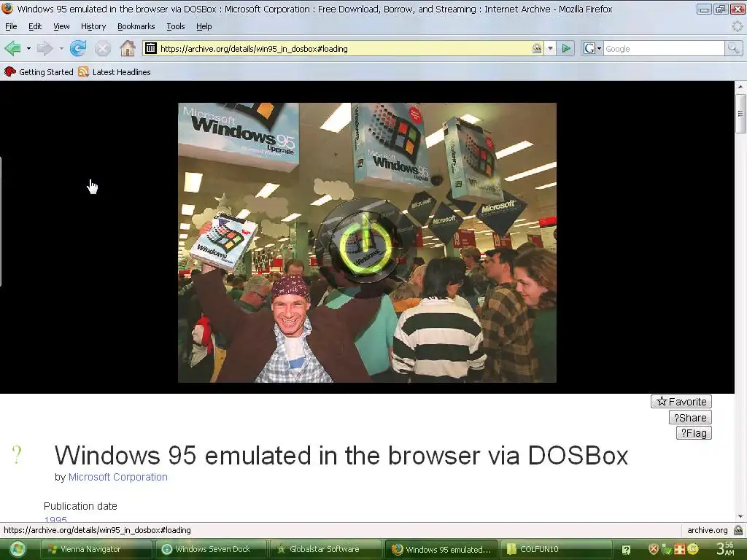Switch to Windows Seven Dock taskbar window
This screenshot has height=560, width=747.
tap(211, 549)
